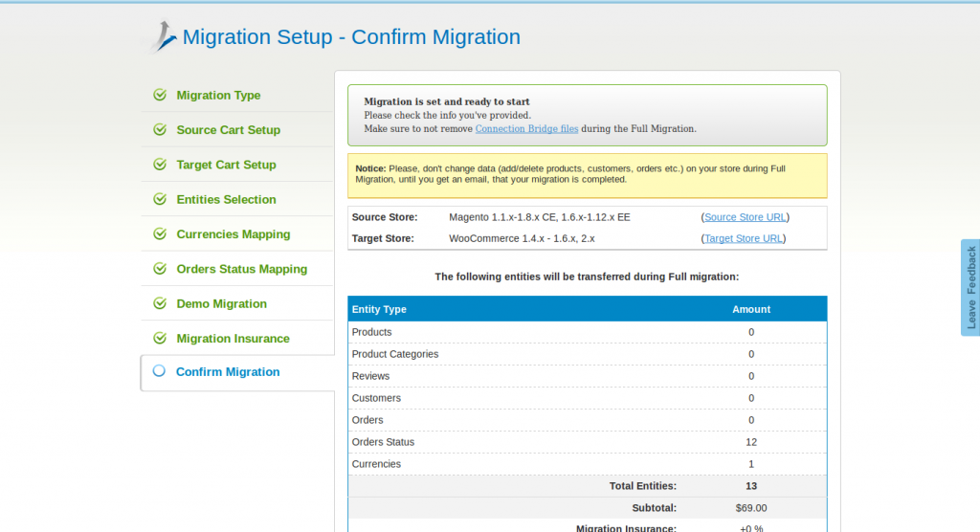Go to the Migration Type step

click(x=218, y=96)
